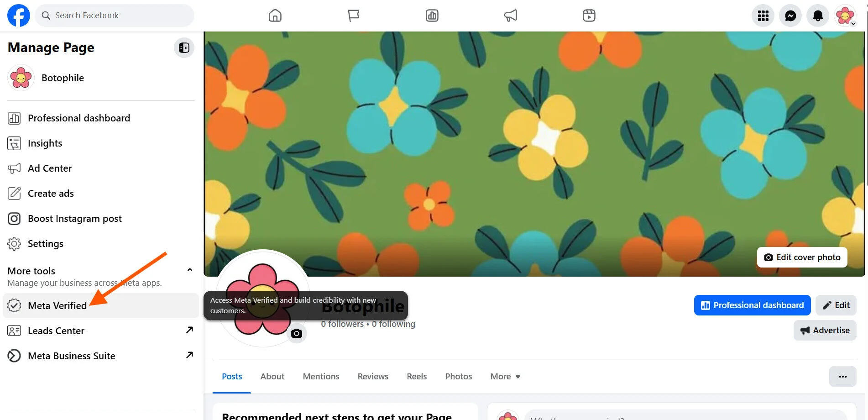
Task: Open the notifications bell
Action: point(817,16)
